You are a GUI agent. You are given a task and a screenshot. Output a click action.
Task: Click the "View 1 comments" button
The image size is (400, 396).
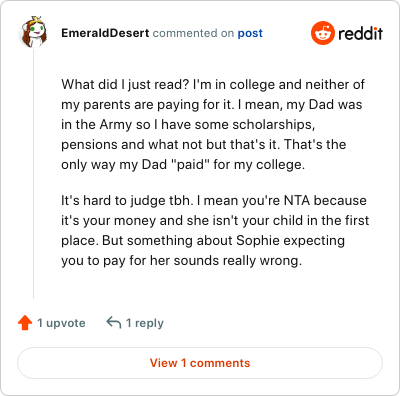tap(200, 363)
